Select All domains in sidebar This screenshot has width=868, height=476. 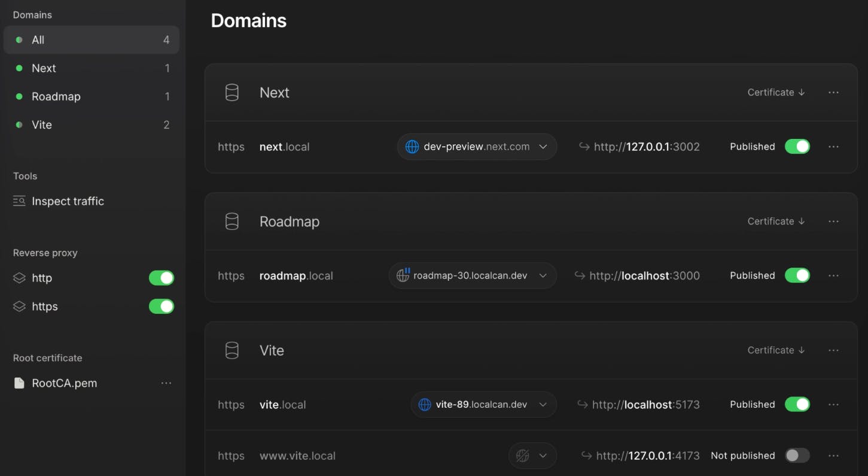[x=92, y=40]
